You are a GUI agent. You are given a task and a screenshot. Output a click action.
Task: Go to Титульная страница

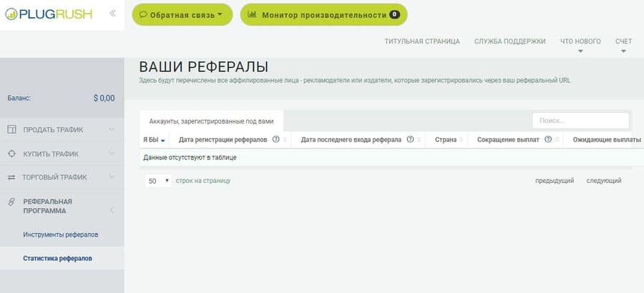(x=422, y=41)
